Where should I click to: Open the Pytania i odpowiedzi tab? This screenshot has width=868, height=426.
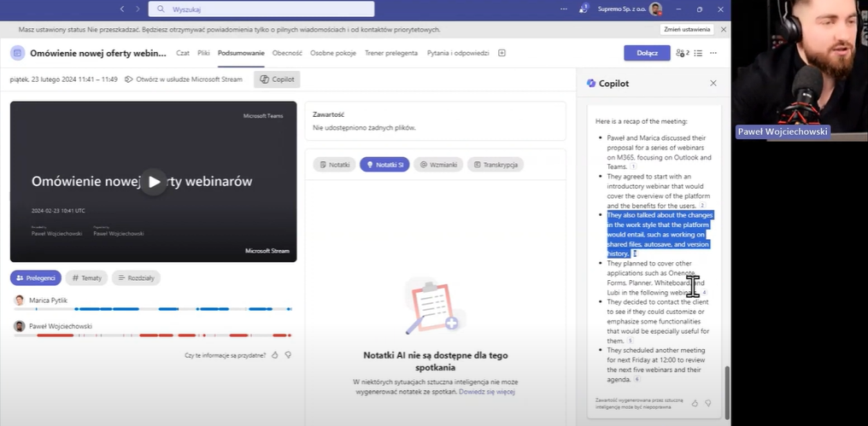click(x=458, y=53)
